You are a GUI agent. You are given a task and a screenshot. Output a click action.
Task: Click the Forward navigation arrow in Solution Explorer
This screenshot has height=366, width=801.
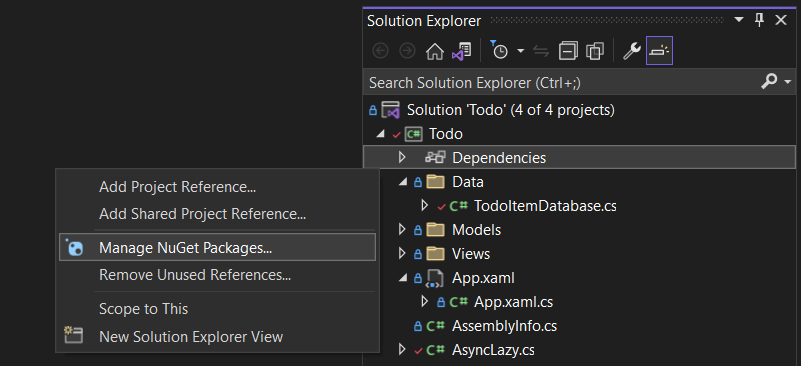407,51
